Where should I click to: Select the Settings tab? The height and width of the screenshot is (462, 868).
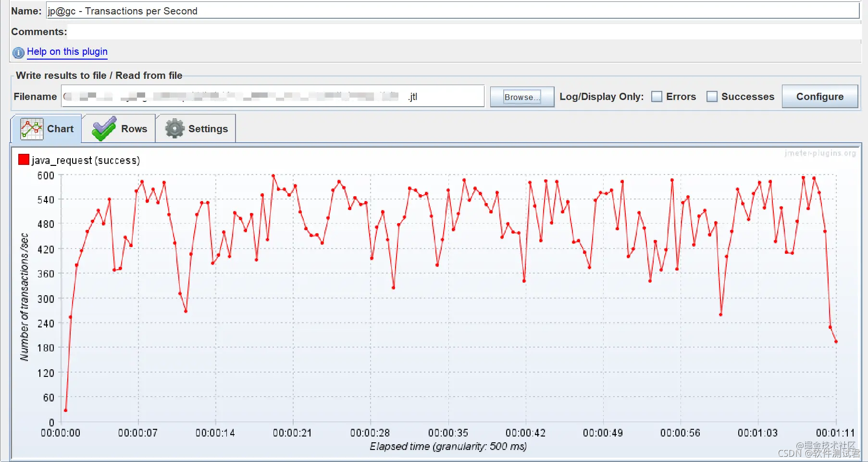(196, 129)
